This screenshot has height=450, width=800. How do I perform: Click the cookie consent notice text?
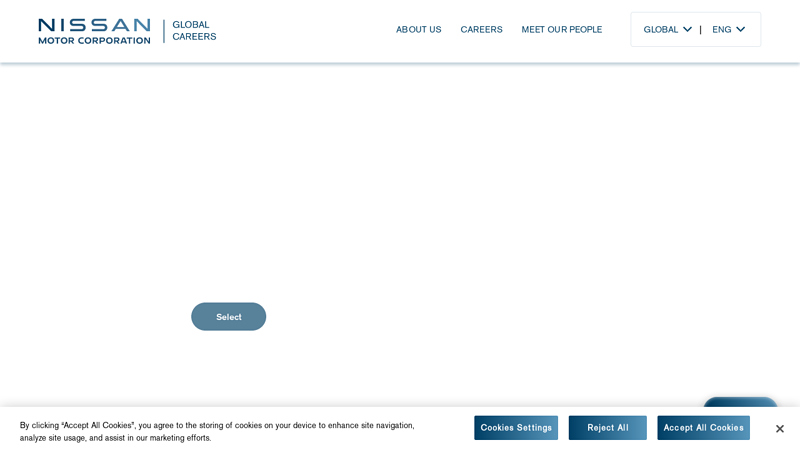[x=217, y=431]
